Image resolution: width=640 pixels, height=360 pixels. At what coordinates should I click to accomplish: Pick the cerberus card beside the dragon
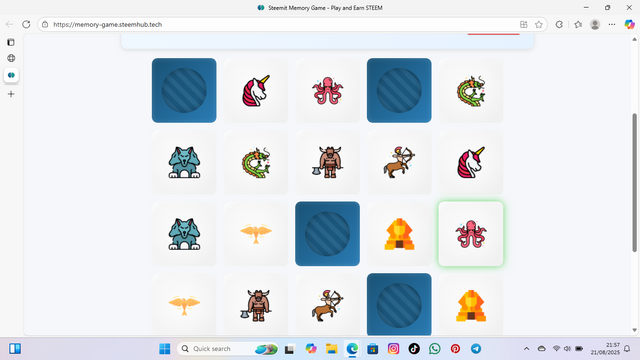point(184,162)
